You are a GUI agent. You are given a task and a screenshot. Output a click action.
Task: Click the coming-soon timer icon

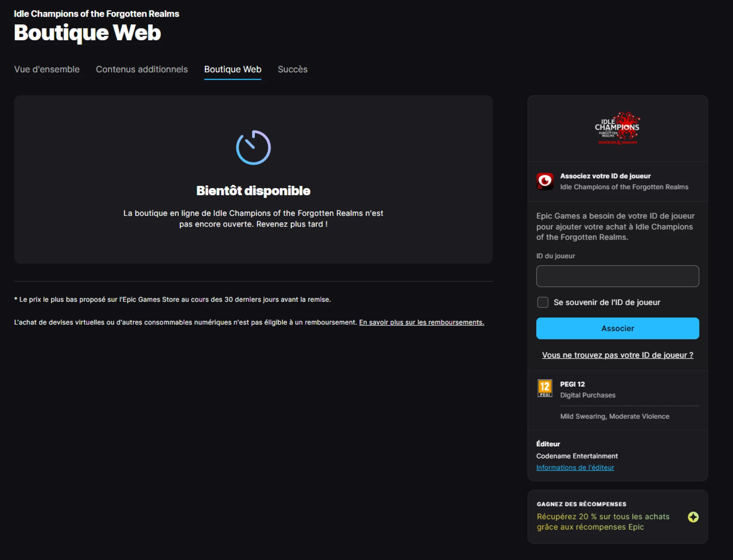click(x=253, y=147)
